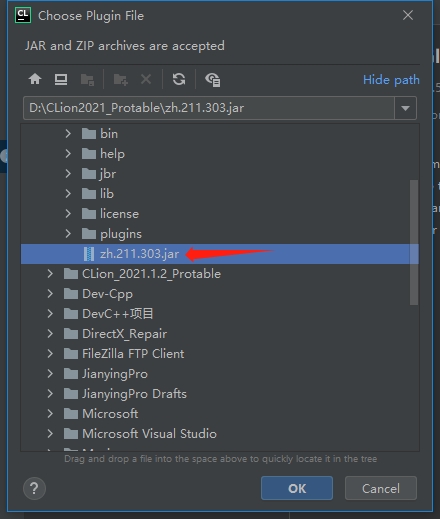Refresh the file tree
Viewport: 440px width, 519px height.
click(179, 79)
